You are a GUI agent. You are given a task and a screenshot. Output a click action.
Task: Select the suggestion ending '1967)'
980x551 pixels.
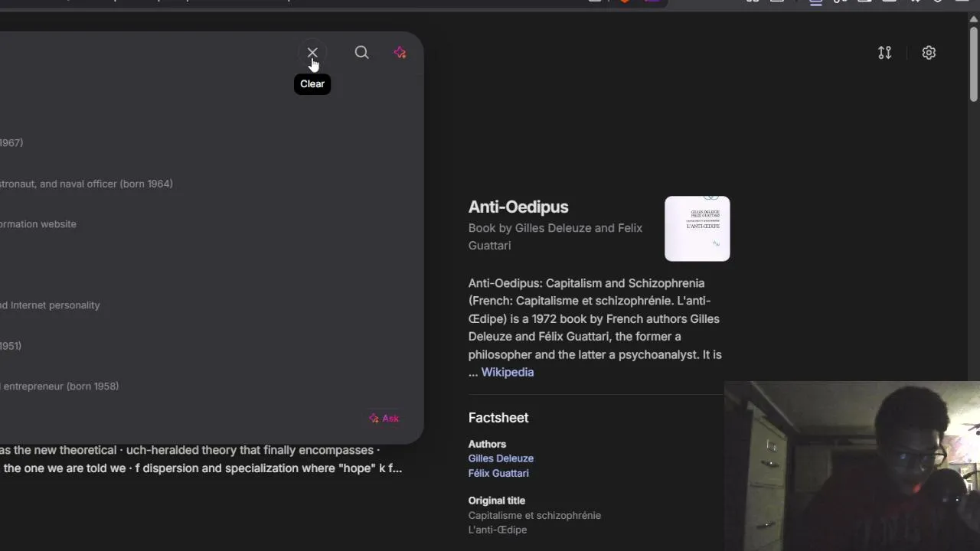11,143
